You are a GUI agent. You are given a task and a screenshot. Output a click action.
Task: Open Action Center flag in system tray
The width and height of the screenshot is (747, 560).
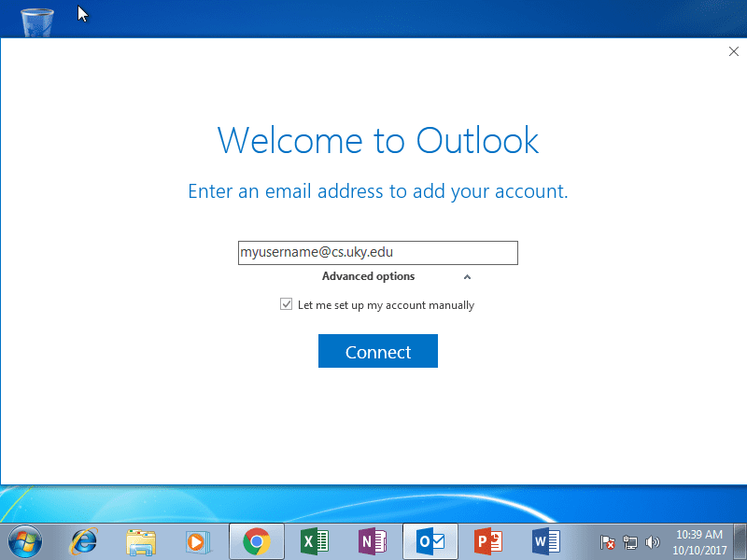pos(607,542)
